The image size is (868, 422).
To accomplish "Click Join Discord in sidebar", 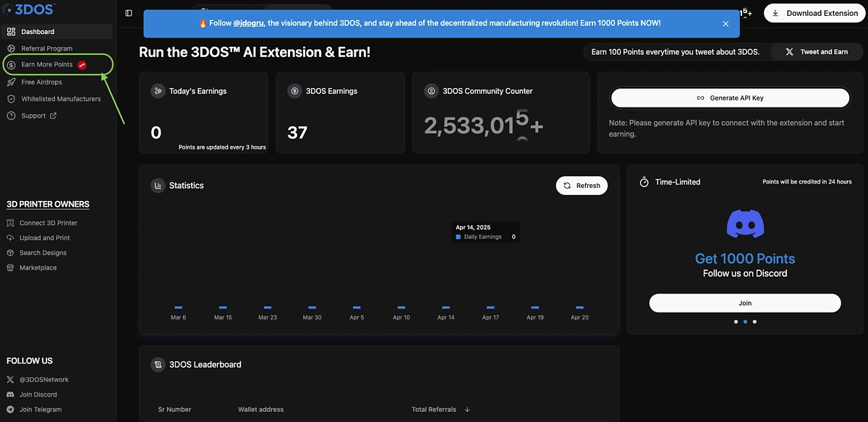I will [x=38, y=395].
